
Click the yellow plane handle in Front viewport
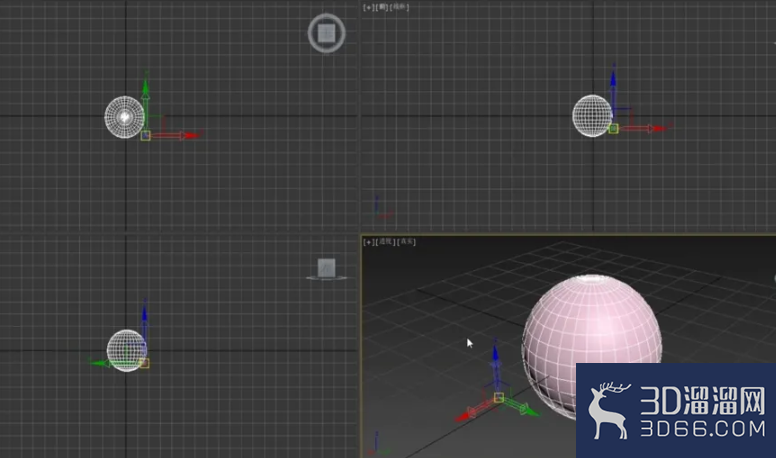click(x=613, y=129)
